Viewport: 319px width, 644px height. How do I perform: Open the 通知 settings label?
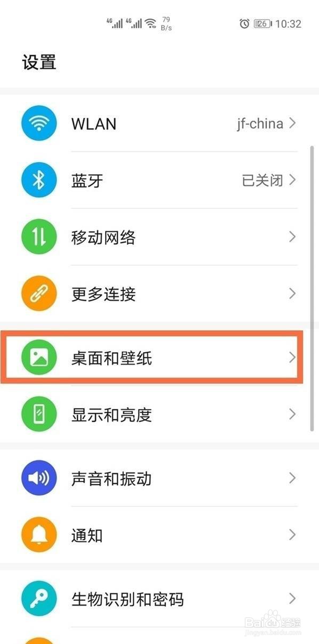pos(87,535)
